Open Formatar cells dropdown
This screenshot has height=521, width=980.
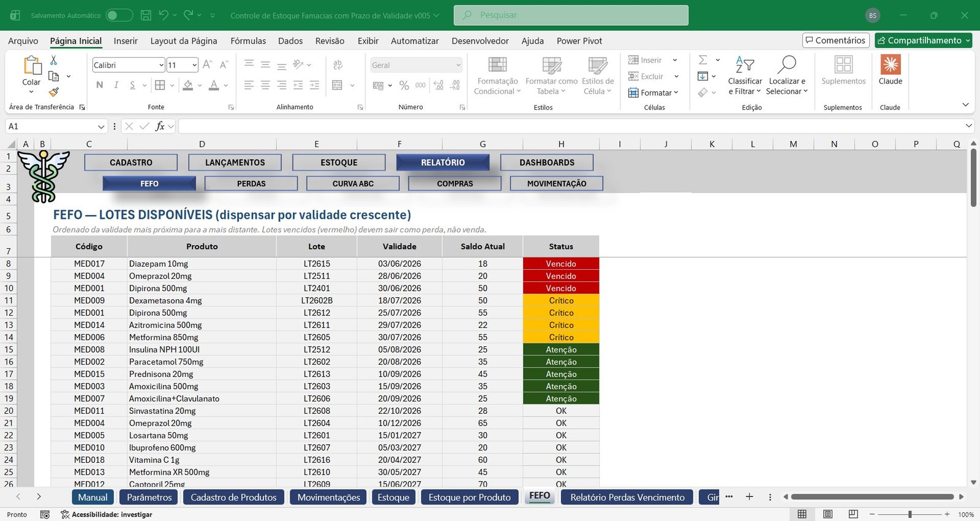(x=654, y=93)
